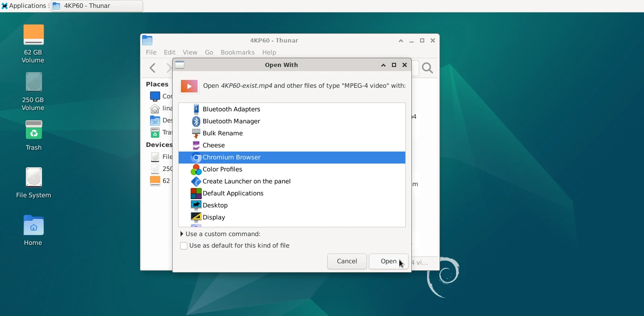The height and width of the screenshot is (316, 644).
Task: Roll up the Open With dialog
Action: [383, 65]
